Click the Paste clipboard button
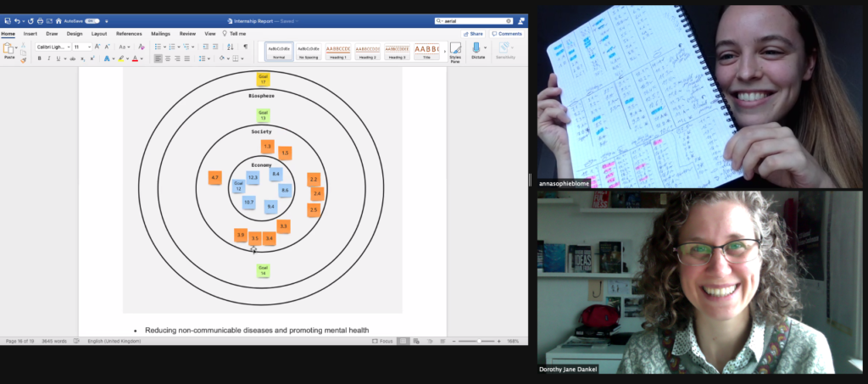 [x=8, y=50]
